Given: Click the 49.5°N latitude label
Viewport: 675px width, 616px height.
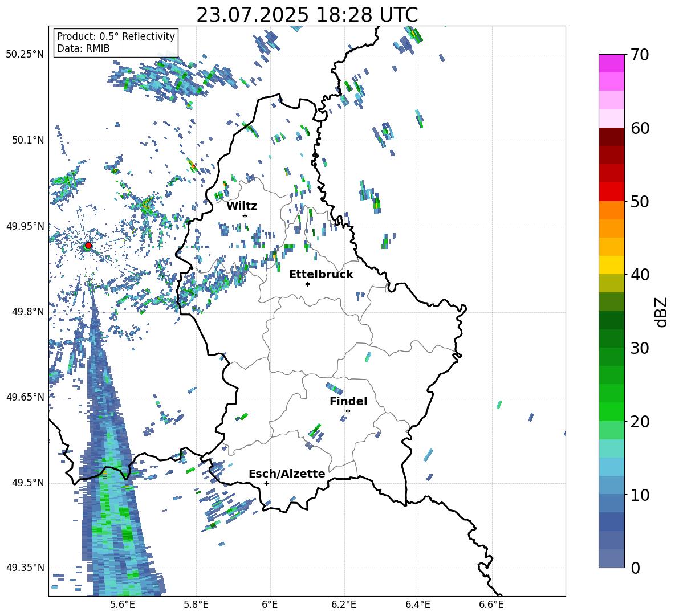Looking at the screenshot, I should click(28, 483).
